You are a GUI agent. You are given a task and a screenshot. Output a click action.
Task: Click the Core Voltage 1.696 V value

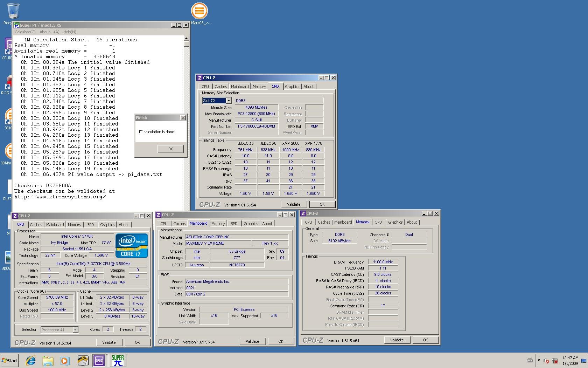coord(101,255)
